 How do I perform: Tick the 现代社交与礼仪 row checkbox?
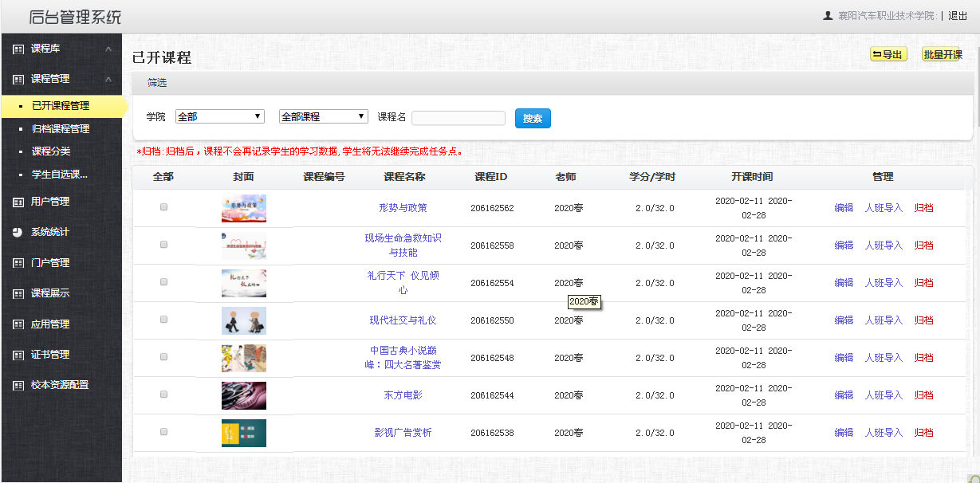[x=163, y=320]
